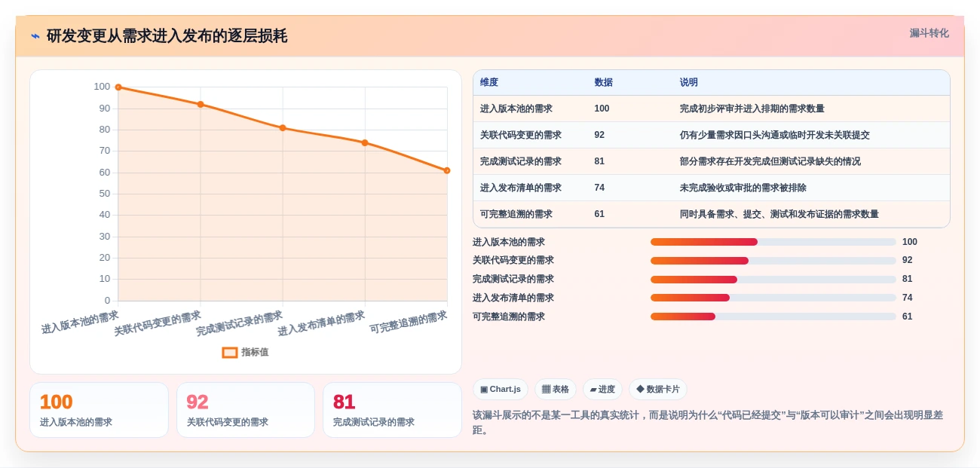The width and height of the screenshot is (980, 468).
Task: Click the chart data point at value 100
Action: tap(118, 87)
